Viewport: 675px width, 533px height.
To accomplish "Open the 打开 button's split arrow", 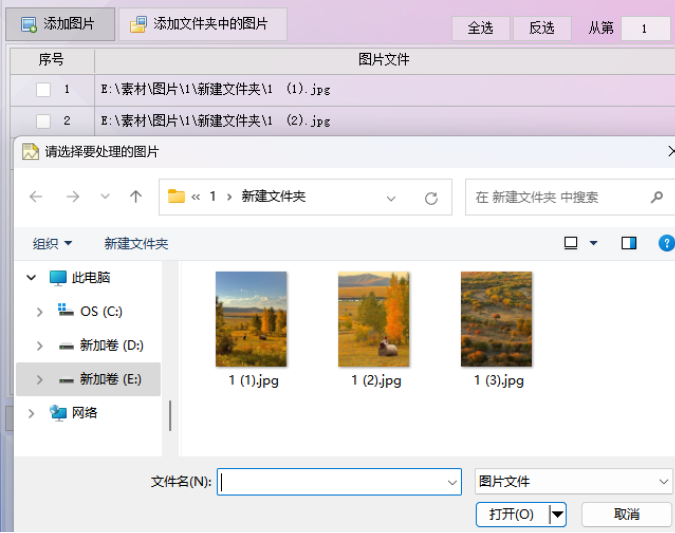I will [x=558, y=514].
